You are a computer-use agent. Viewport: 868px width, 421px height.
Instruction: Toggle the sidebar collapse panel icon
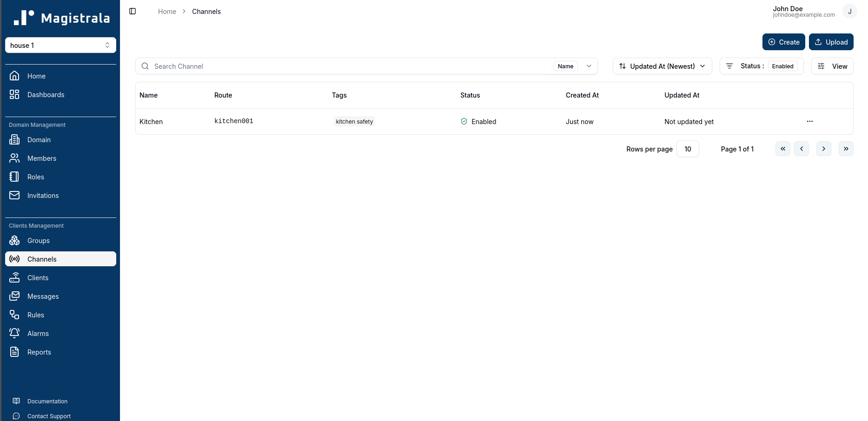click(x=133, y=11)
